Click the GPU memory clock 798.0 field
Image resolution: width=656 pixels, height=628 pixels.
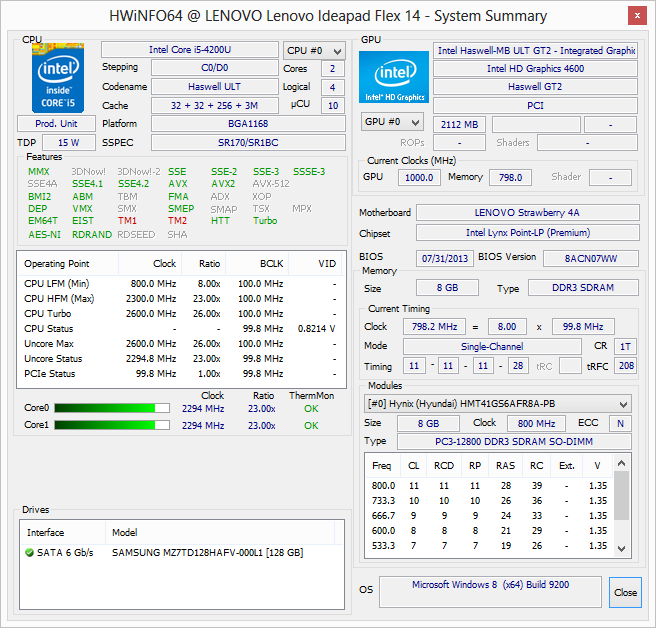pyautogui.click(x=510, y=177)
